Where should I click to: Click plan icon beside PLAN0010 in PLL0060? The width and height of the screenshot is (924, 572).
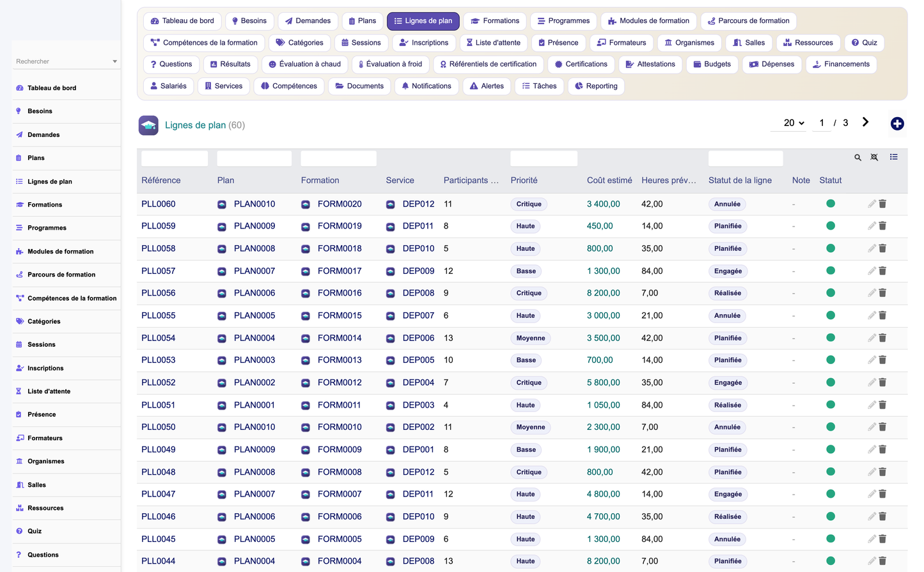tap(222, 205)
